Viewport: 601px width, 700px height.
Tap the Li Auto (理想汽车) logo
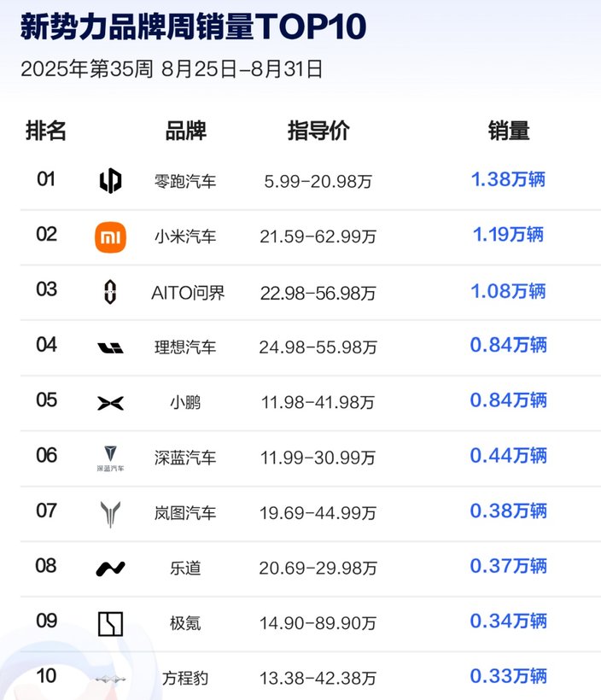point(110,347)
